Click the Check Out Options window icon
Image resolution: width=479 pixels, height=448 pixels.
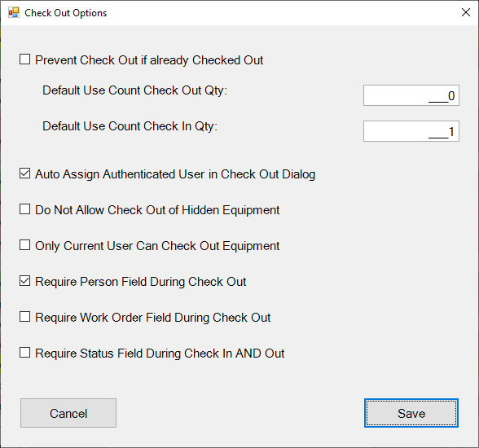[13, 13]
